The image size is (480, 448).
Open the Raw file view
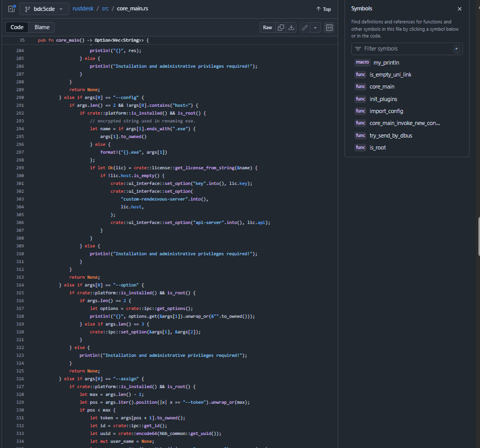[x=267, y=28]
